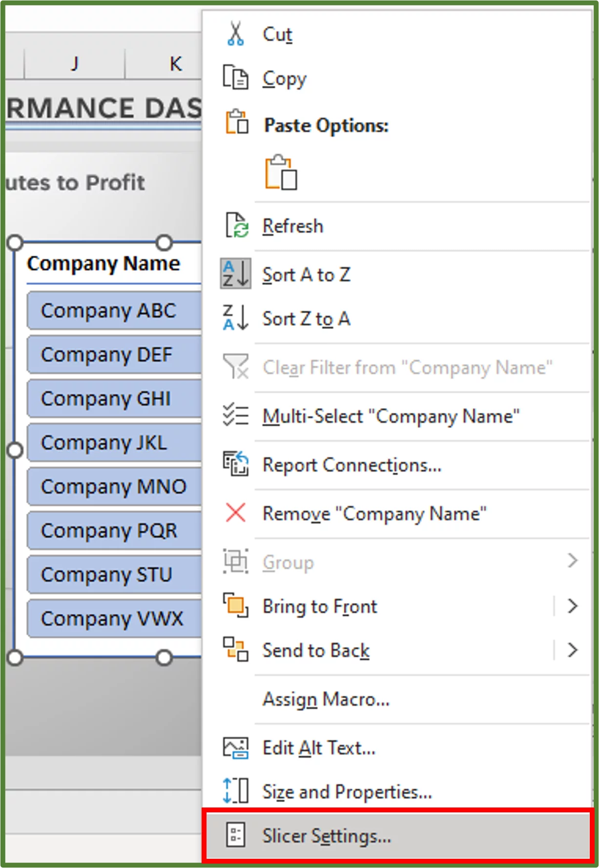Toggle the Company ABC slicer filter
This screenshot has height=868, width=599.
coord(109,310)
